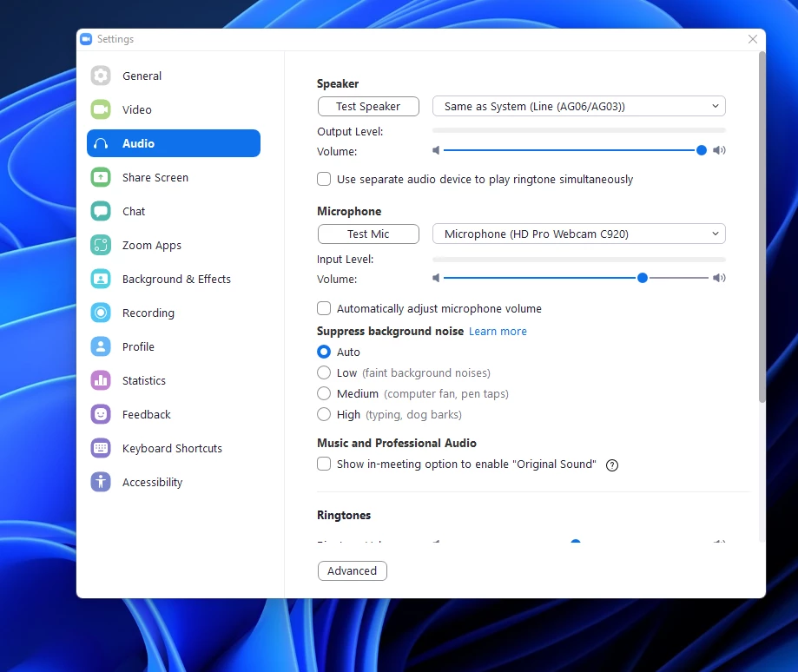
Task: Click the Speaker section heading
Action: [338, 84]
